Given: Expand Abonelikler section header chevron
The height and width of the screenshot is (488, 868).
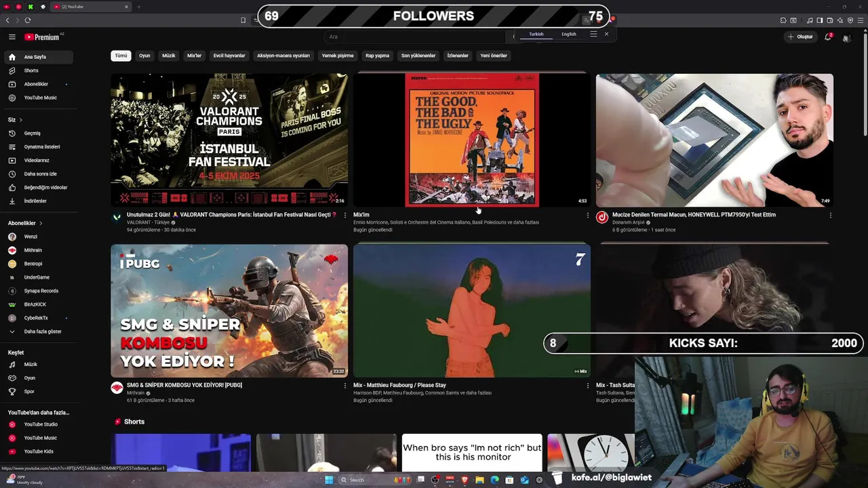Looking at the screenshot, I should (41, 223).
